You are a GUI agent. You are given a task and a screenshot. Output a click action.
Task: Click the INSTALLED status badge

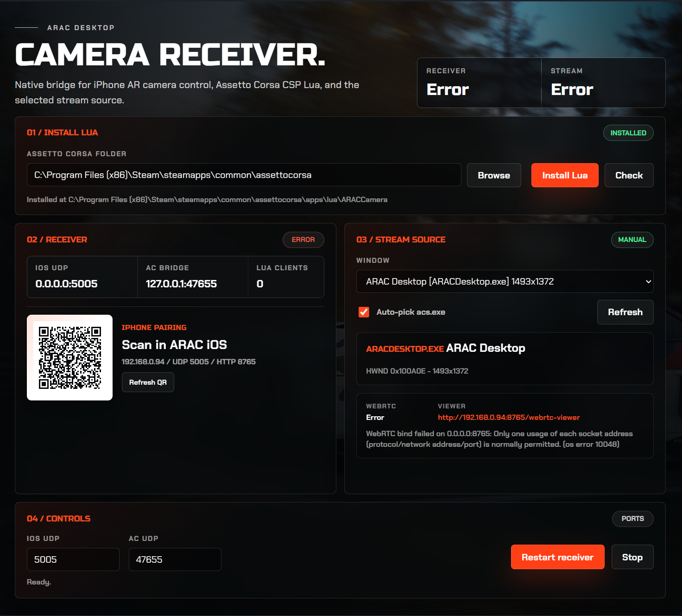pos(628,133)
